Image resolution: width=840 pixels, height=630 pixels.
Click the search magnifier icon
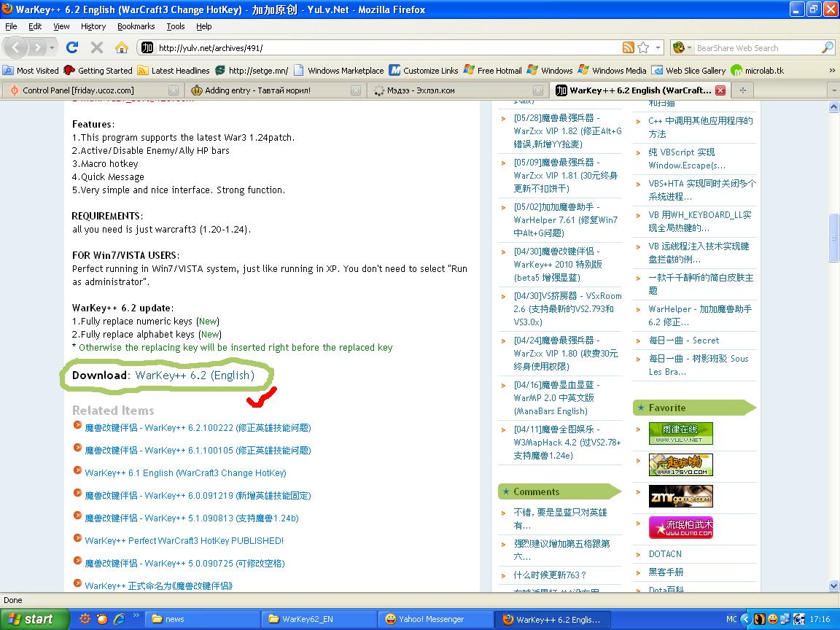[x=827, y=47]
